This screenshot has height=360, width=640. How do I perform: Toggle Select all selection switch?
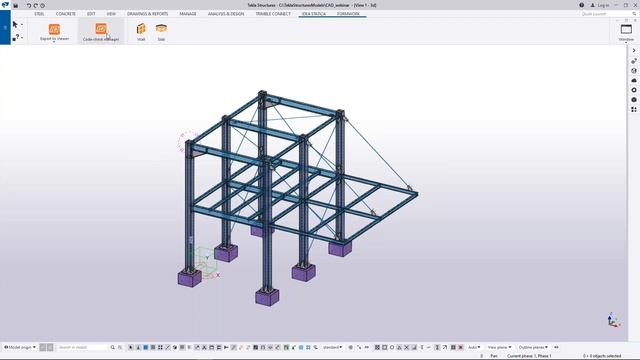point(131,347)
